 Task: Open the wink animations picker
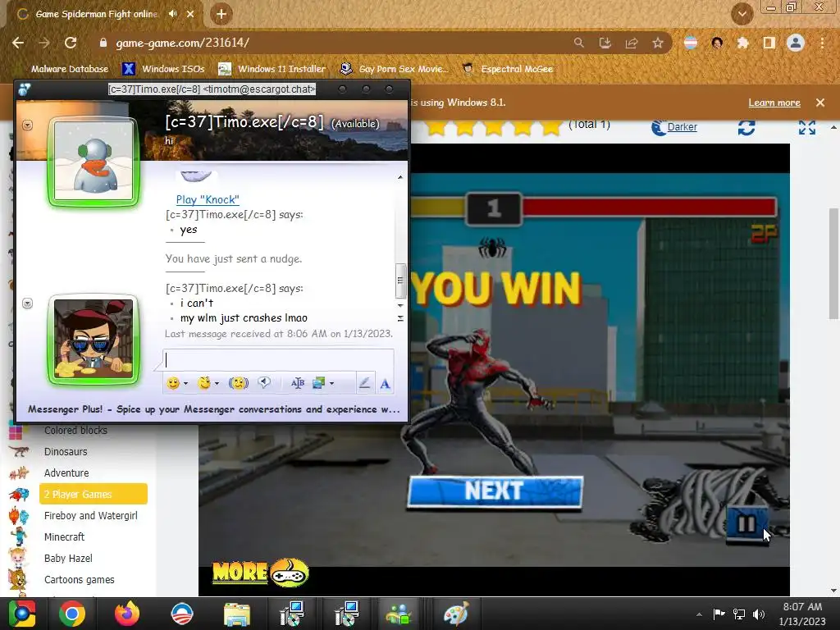(203, 383)
